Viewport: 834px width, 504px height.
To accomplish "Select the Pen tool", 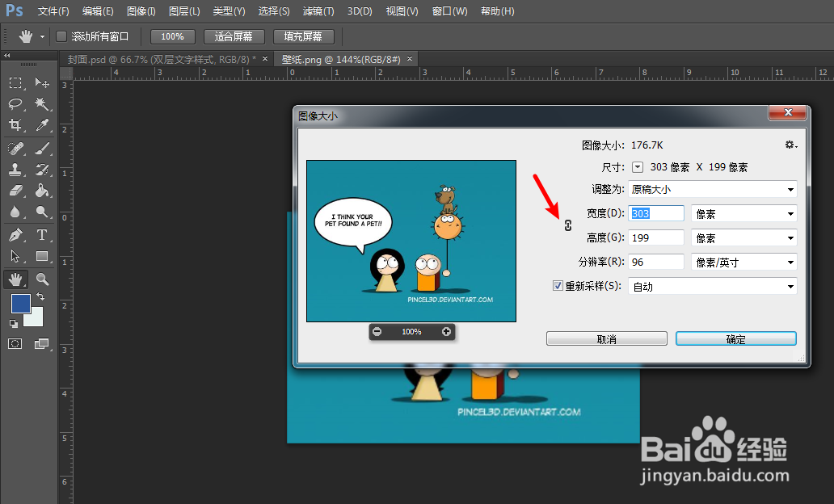I will tap(15, 234).
